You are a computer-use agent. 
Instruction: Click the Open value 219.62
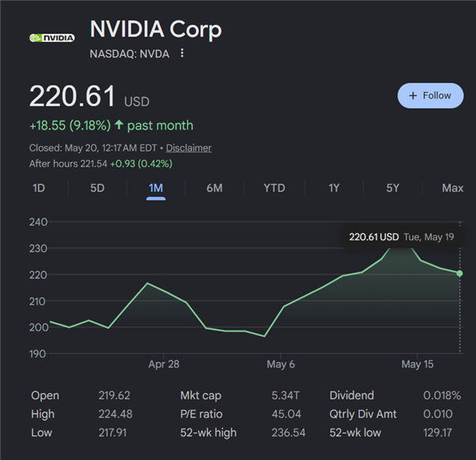114,396
